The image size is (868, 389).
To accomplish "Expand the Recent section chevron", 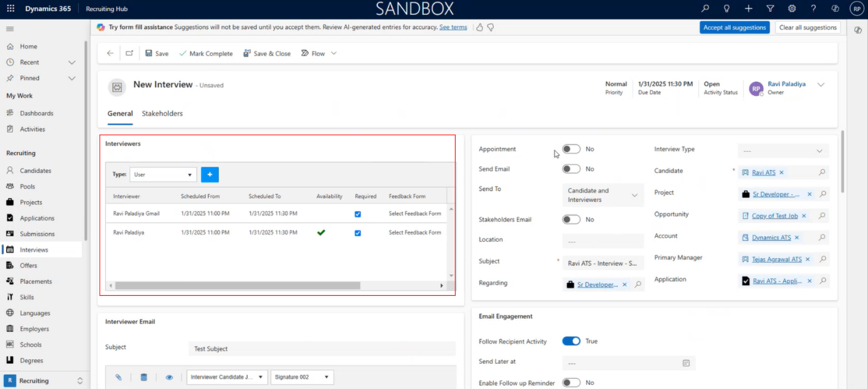I will 71,62.
